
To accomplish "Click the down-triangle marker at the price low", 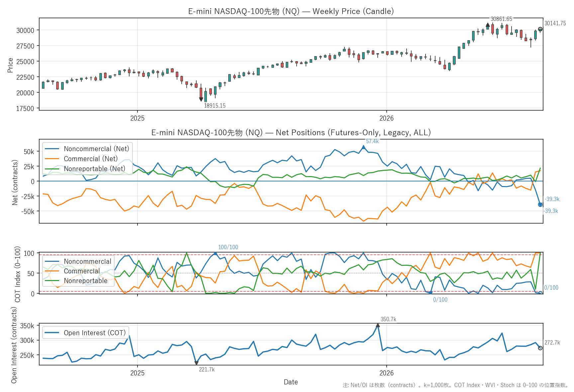I will [x=201, y=99].
